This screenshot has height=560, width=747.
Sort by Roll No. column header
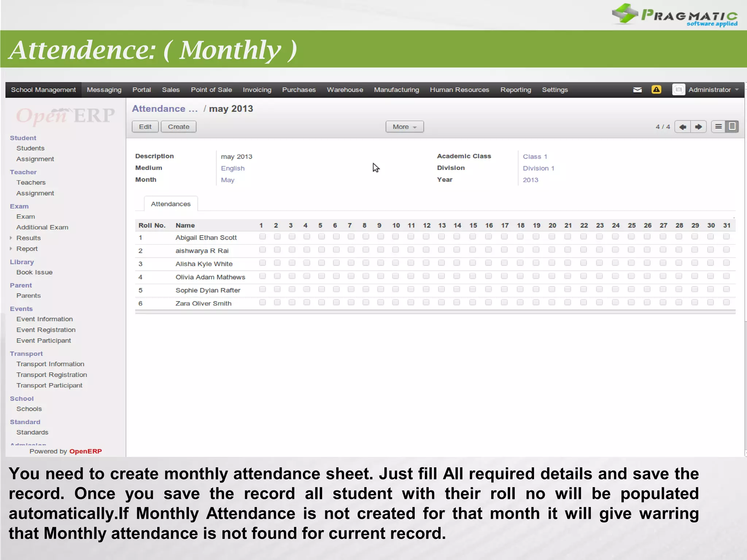[152, 225]
